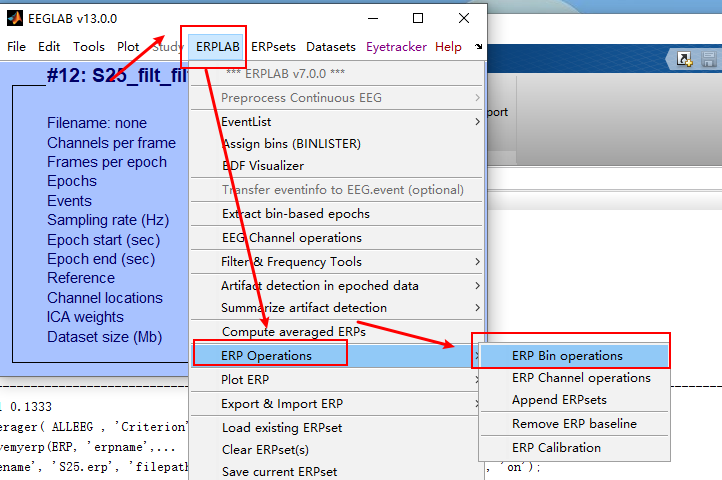Open the Tools menu

(x=88, y=47)
